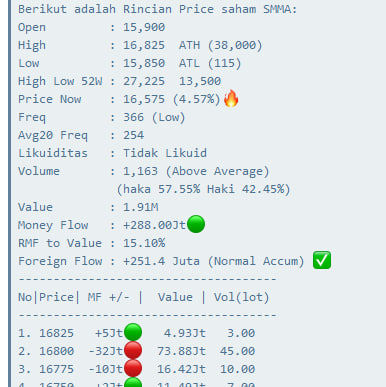Click the haka 57.55% Haki 42.45% line

coord(203,189)
